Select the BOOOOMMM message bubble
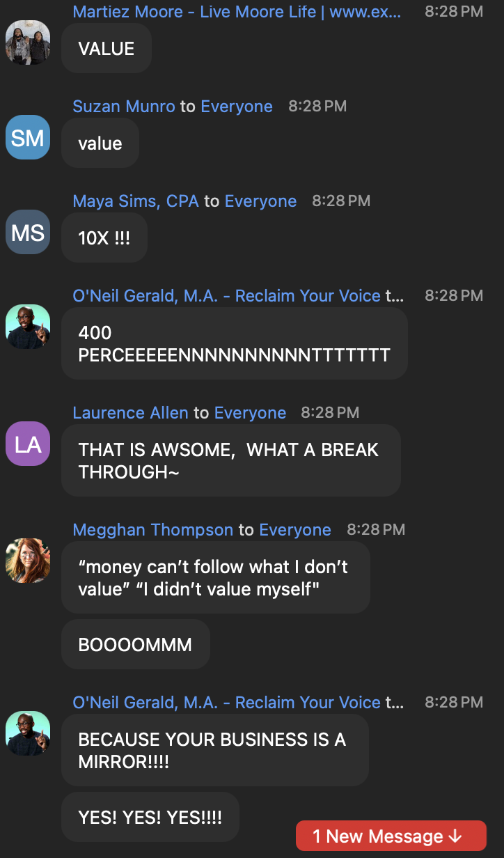Viewport: 504px width, 858px height. click(135, 645)
